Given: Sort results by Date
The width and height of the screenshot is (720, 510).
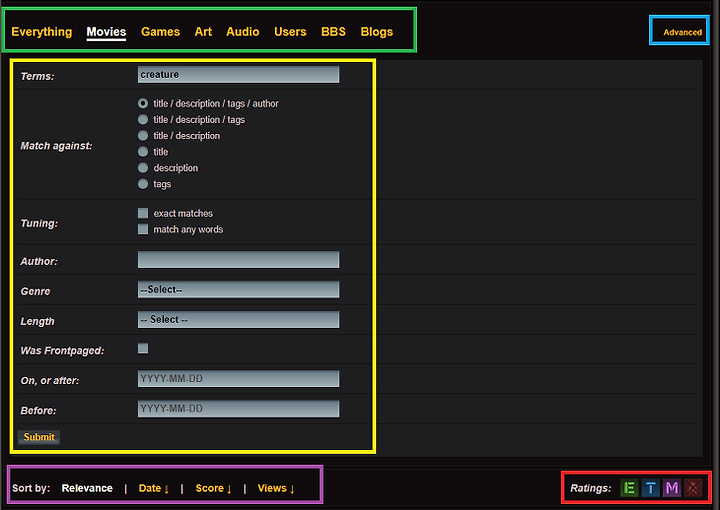Looking at the screenshot, I should click(x=154, y=488).
